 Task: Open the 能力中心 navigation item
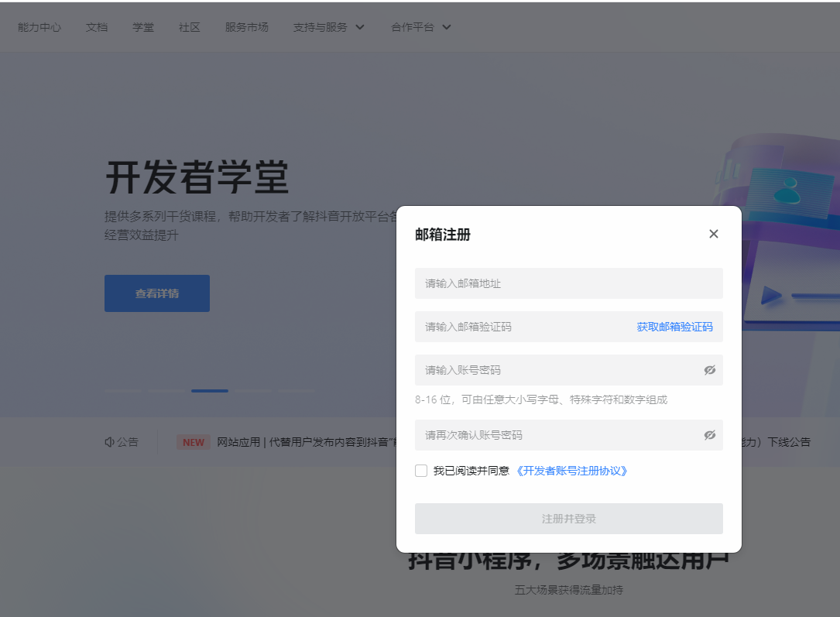(39, 27)
